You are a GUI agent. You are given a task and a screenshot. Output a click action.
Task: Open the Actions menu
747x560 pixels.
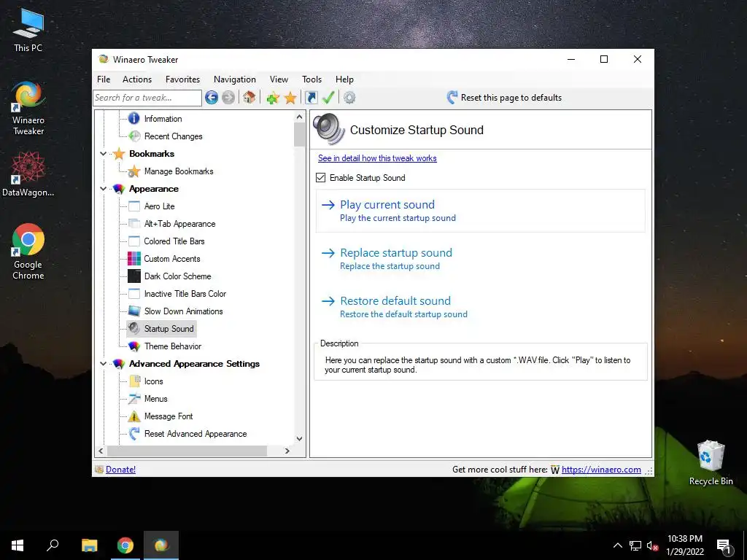[x=137, y=79]
